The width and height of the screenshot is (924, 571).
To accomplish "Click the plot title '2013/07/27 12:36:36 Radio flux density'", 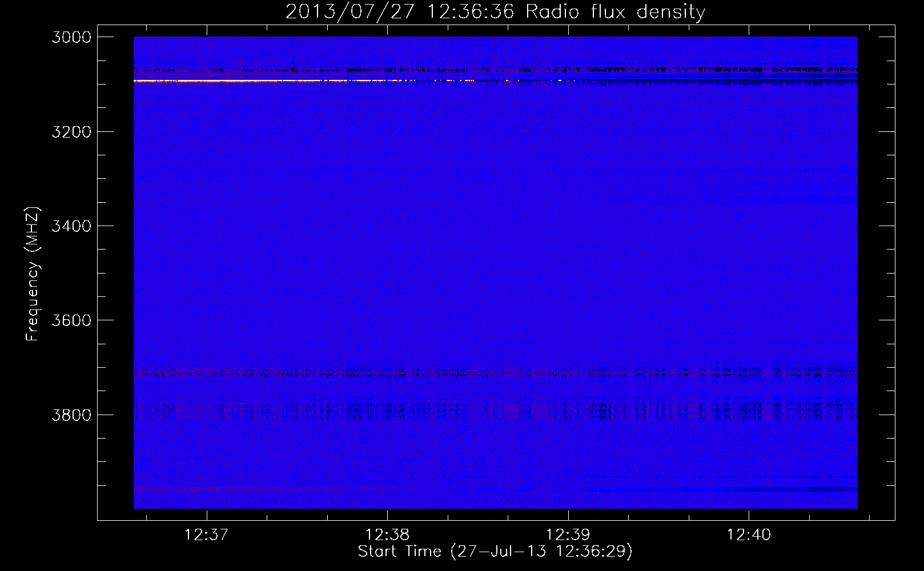I will [495, 11].
